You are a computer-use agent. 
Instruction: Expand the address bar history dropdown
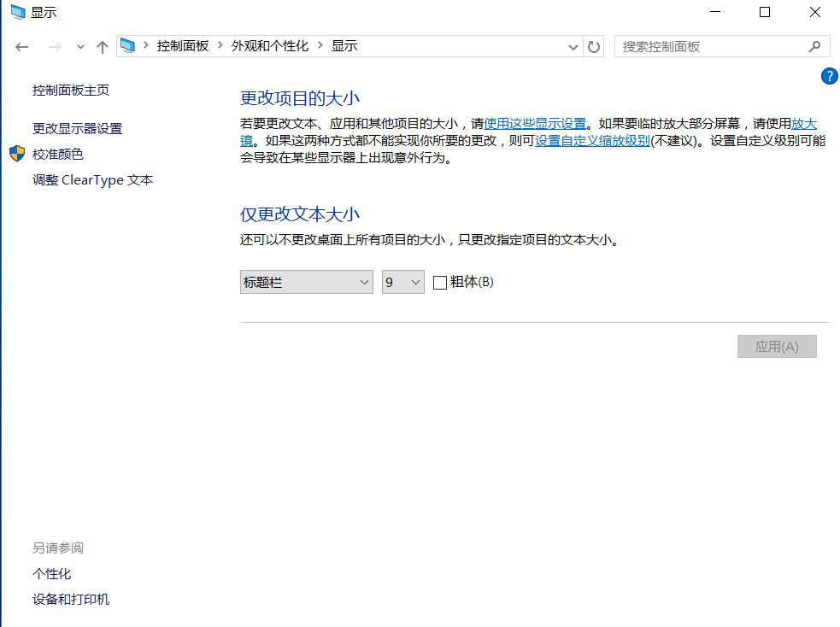pos(573,47)
